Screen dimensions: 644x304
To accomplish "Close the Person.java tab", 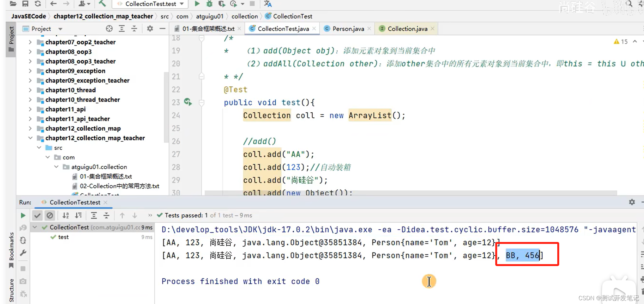I will tap(369, 29).
